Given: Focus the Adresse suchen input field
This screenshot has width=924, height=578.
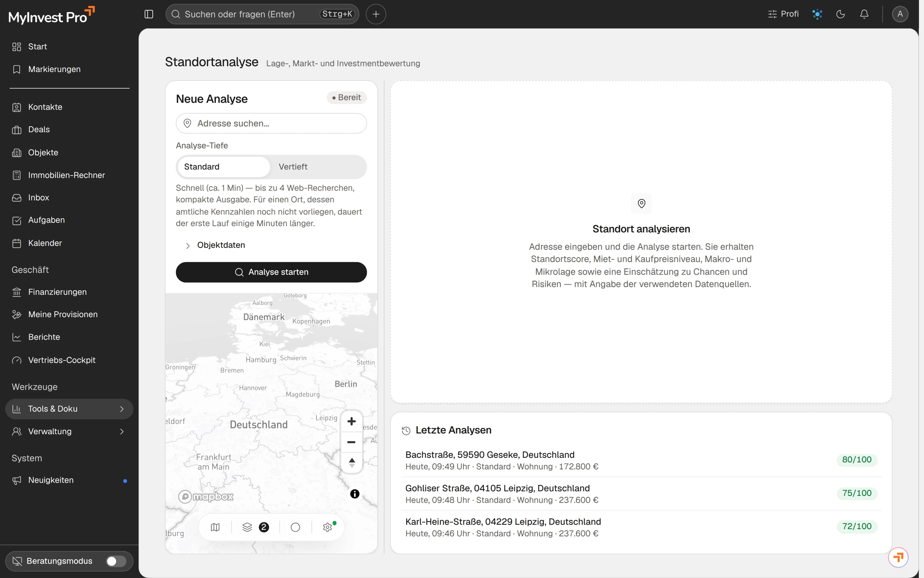Looking at the screenshot, I should pos(271,123).
